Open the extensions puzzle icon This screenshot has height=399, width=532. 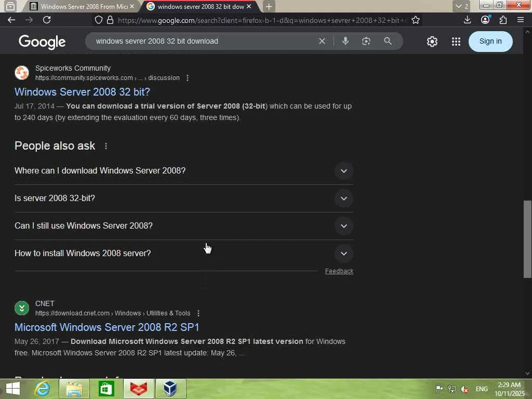tap(503, 20)
